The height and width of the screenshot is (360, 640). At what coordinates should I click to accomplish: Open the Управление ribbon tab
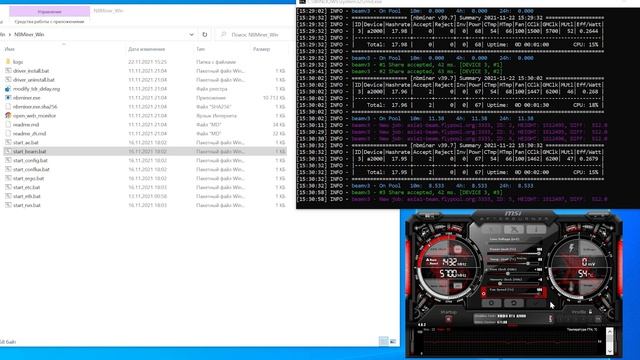(49, 12)
